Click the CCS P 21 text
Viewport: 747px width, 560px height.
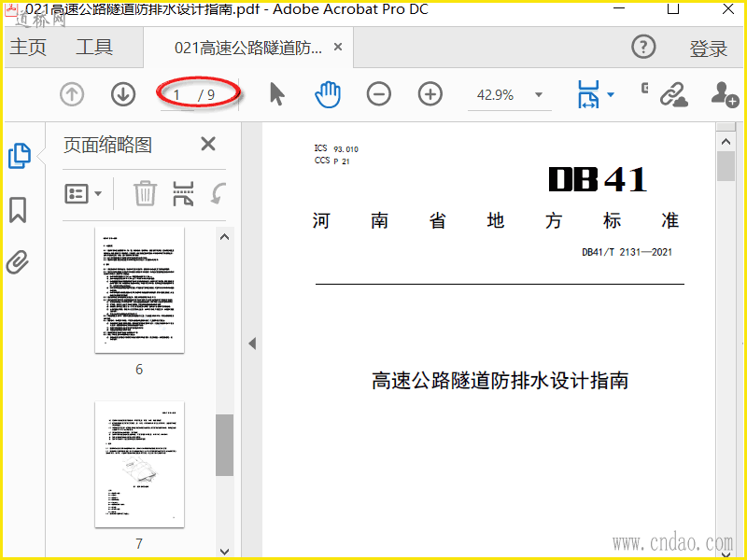[x=331, y=161]
